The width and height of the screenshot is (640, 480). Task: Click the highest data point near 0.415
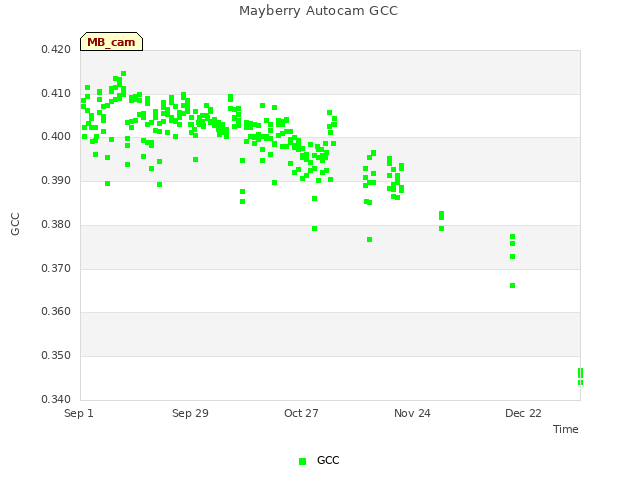[124, 74]
